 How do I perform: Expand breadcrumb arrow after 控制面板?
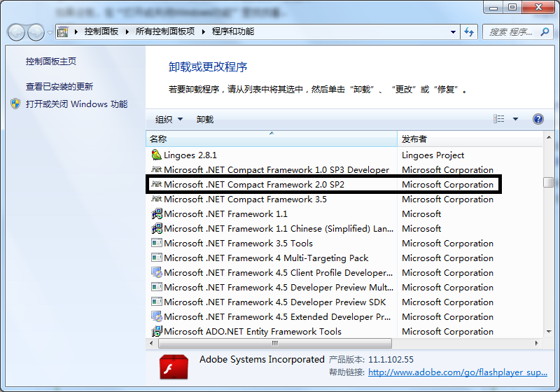pyautogui.click(x=127, y=31)
